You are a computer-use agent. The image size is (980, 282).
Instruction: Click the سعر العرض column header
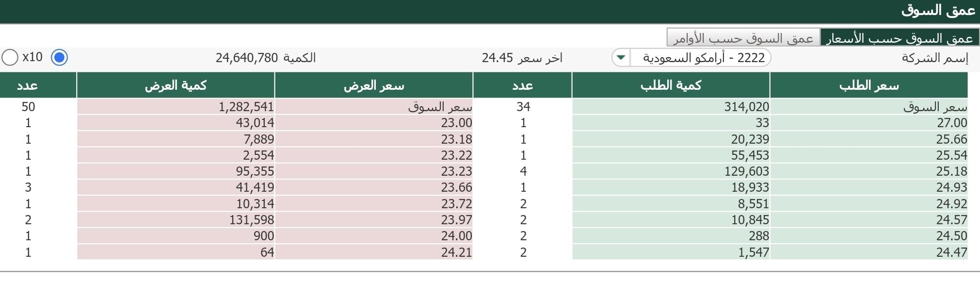(x=374, y=85)
